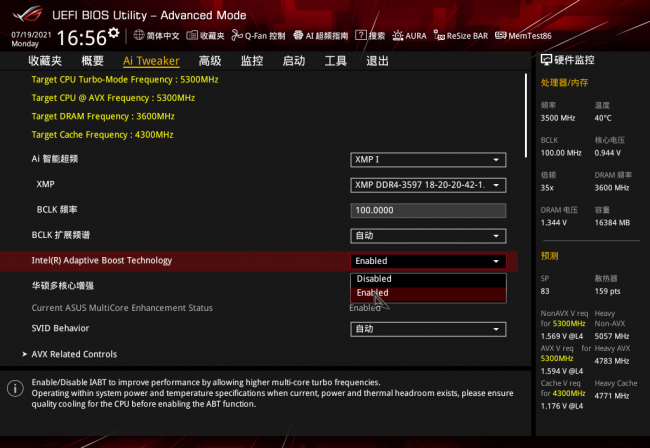Click 预测 heading
650x448 pixels.
(549, 256)
